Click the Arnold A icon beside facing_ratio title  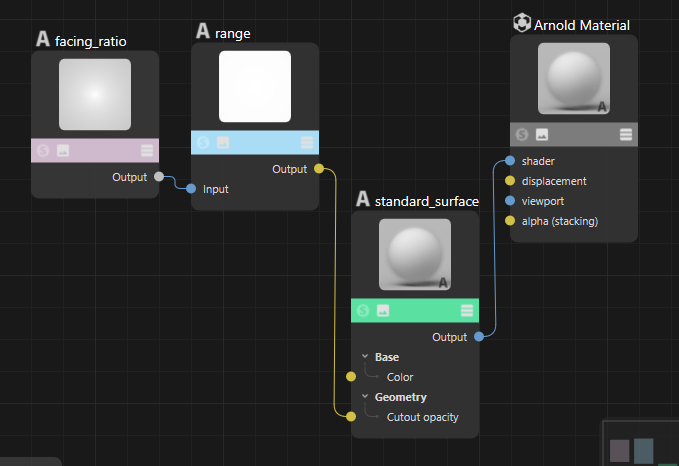coord(43,39)
